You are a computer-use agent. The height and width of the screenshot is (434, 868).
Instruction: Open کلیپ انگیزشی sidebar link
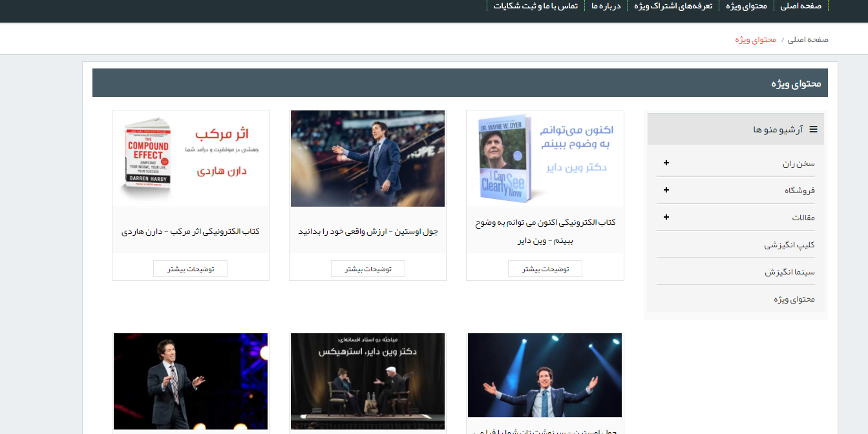[790, 245]
